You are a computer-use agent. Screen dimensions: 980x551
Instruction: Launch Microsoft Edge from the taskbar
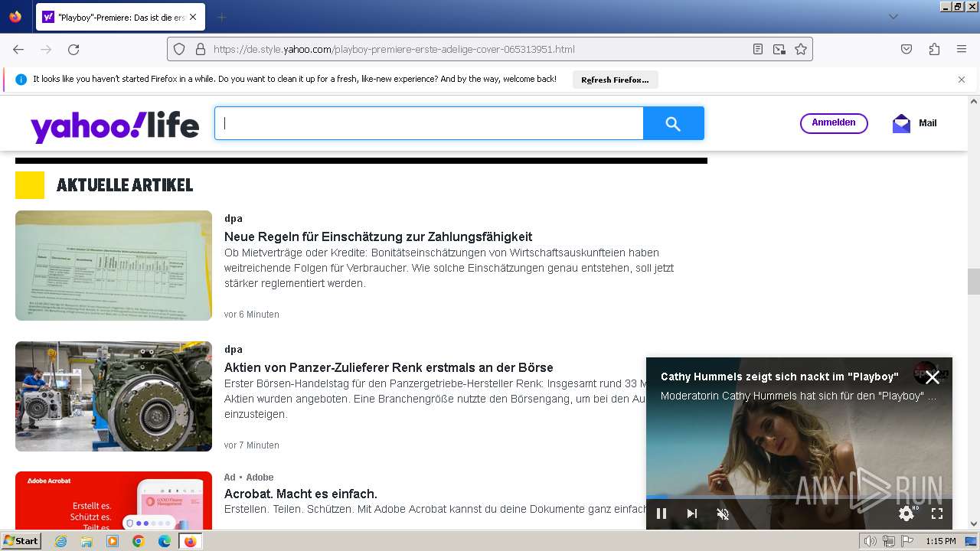click(x=165, y=541)
